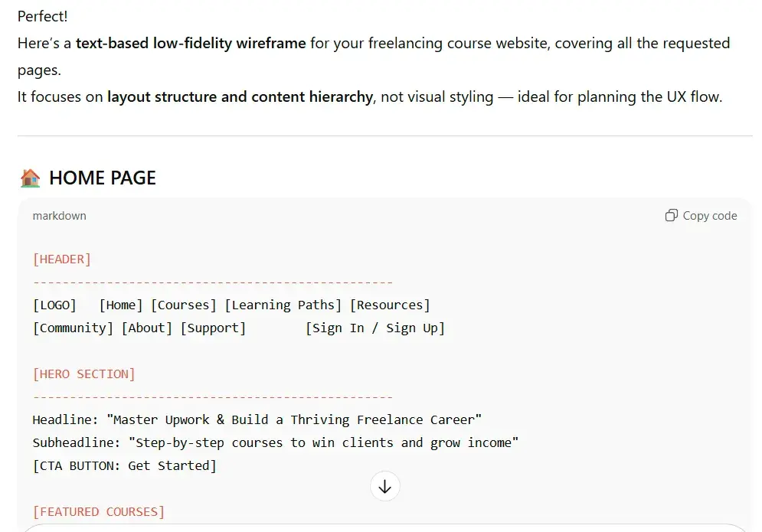Click the [HEADER] section label

61,259
